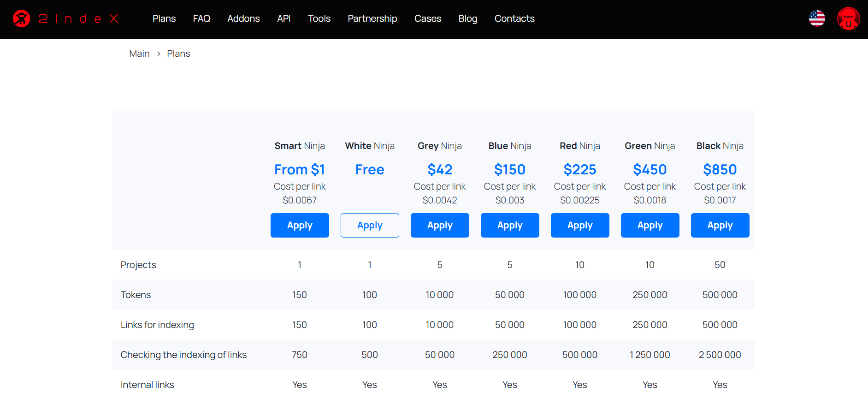Click the Grey Ninja plan title
The height and width of the screenshot is (399, 868).
pyautogui.click(x=440, y=146)
